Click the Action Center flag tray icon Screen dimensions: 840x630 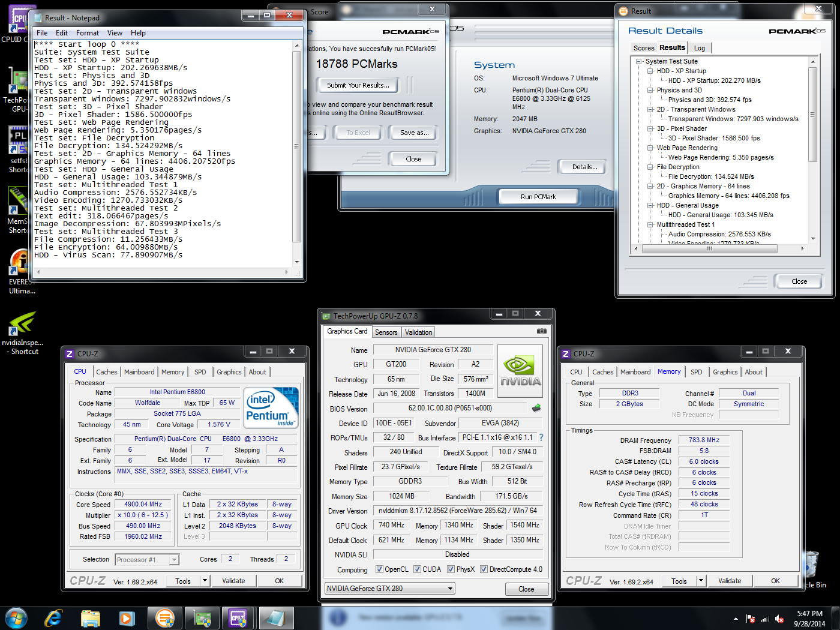click(x=750, y=619)
